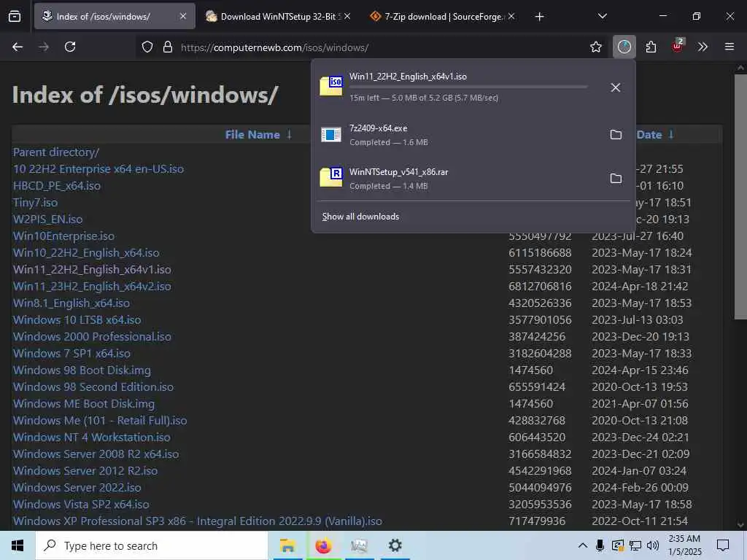Show hidden system tray icons
This screenshot has height=560, width=747.
point(583,545)
